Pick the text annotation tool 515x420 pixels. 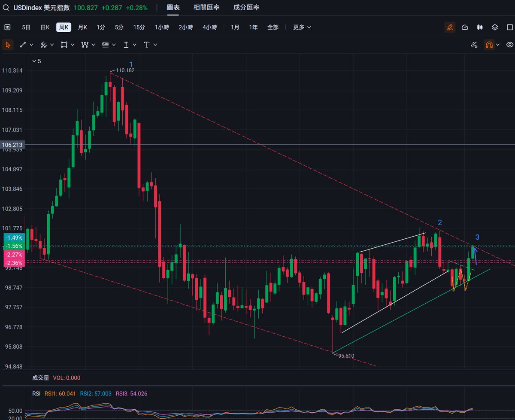pos(147,45)
